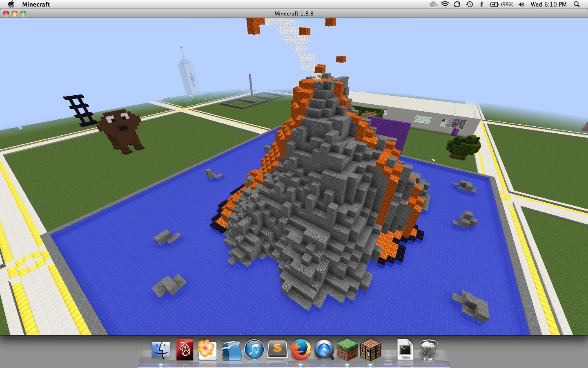Open Finder from the Dock
Screen dimensions: 588x368
161,350
